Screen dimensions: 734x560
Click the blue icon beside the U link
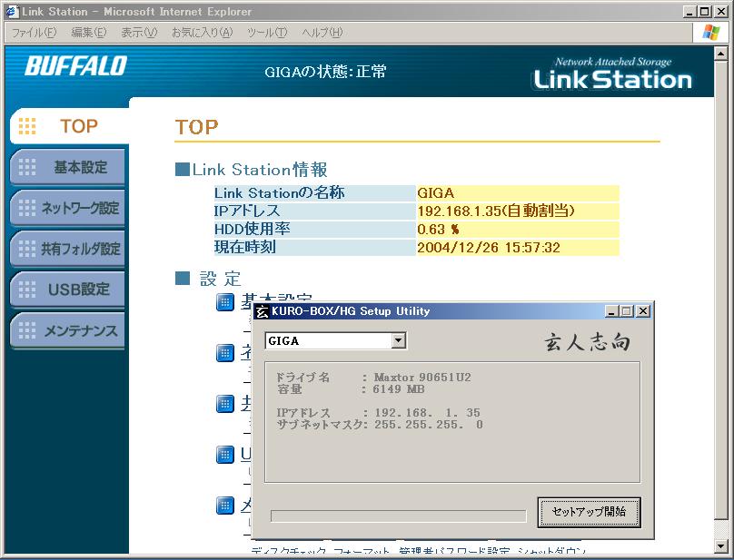(225, 455)
